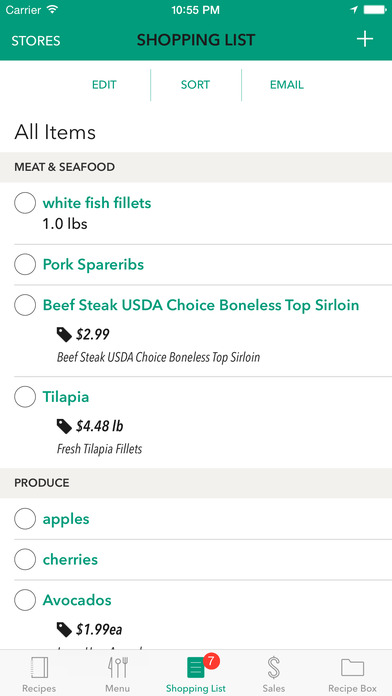The width and height of the screenshot is (392, 696).
Task: Open the Recipes notebook icon
Action: click(x=40, y=668)
